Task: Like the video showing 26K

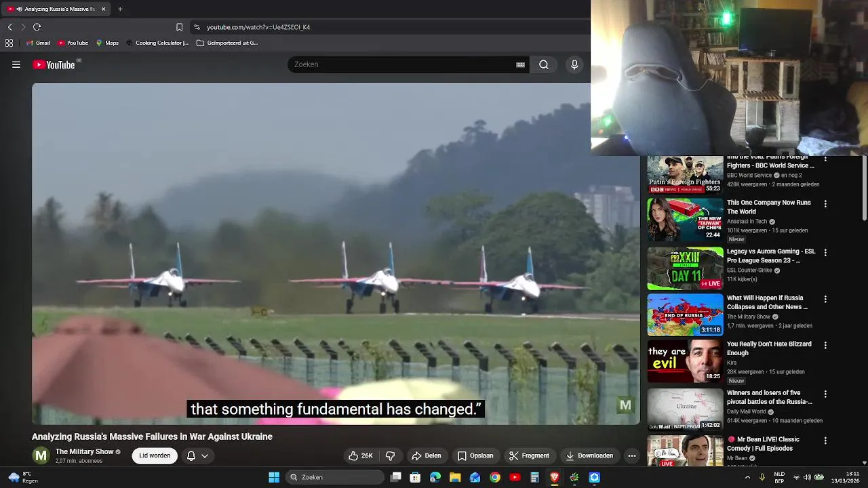Action: pyautogui.click(x=360, y=455)
